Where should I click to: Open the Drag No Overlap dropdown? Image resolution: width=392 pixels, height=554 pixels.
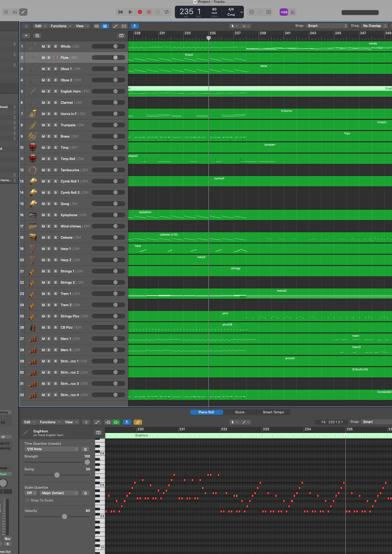[374, 26]
